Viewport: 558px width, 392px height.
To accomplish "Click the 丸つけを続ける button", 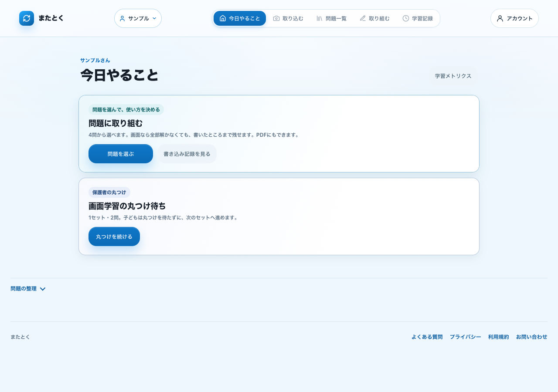I will (x=114, y=237).
